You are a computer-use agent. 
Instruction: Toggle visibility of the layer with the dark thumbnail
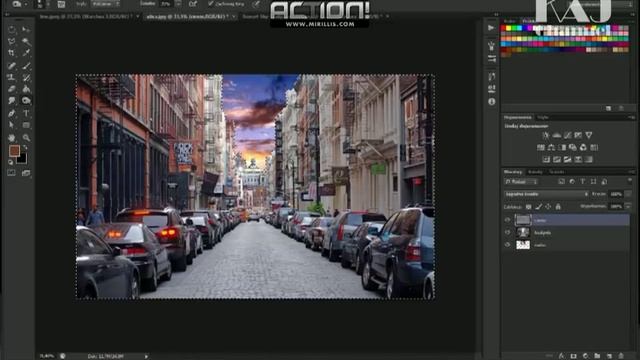[507, 232]
